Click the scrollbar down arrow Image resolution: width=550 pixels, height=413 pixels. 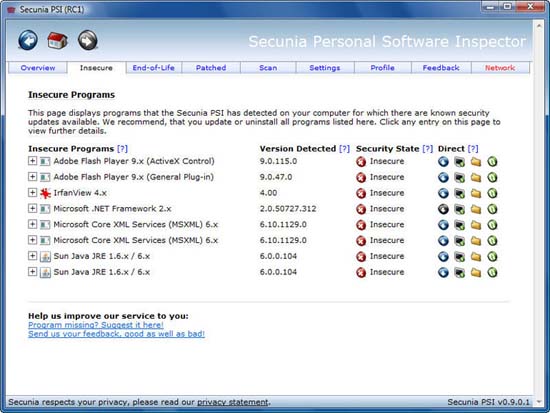tap(539, 402)
